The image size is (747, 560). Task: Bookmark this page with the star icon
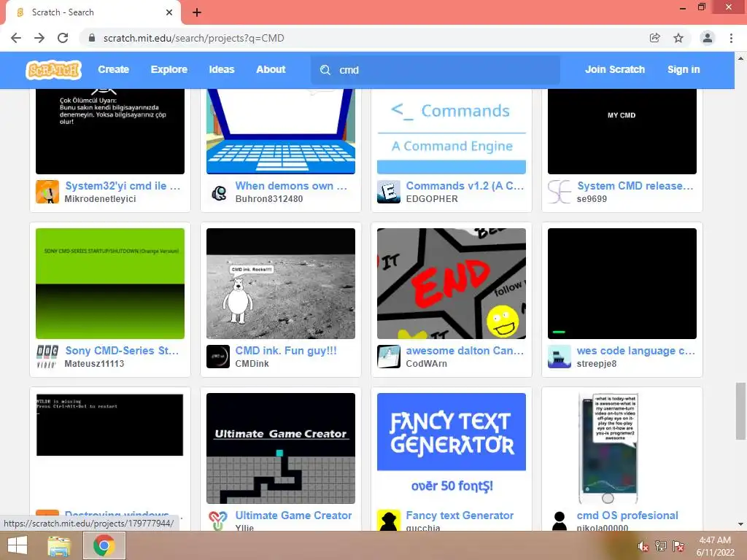point(678,38)
